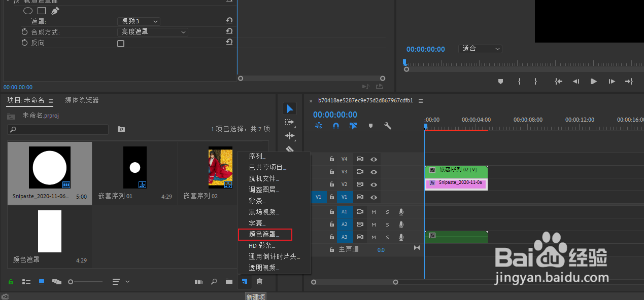Reset the 合成方式 parameter
Viewport: 644px width, 300px height.
coord(229,31)
